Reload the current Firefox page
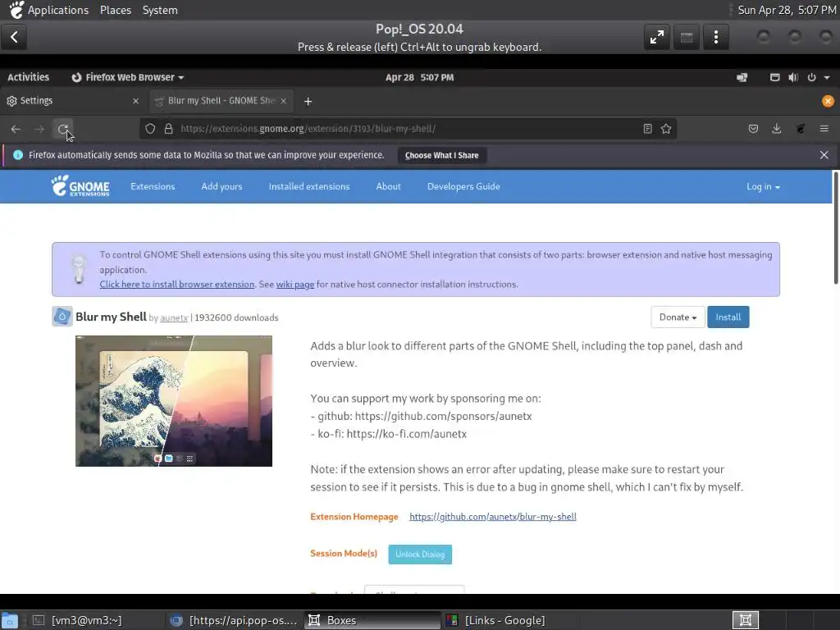This screenshot has width=840, height=630. (62, 129)
